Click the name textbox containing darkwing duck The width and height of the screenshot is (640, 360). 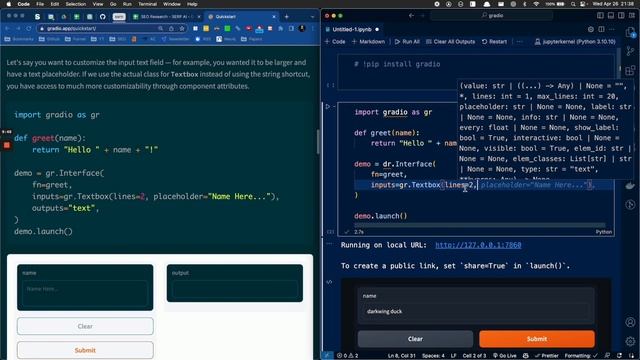pyautogui.click(x=476, y=311)
